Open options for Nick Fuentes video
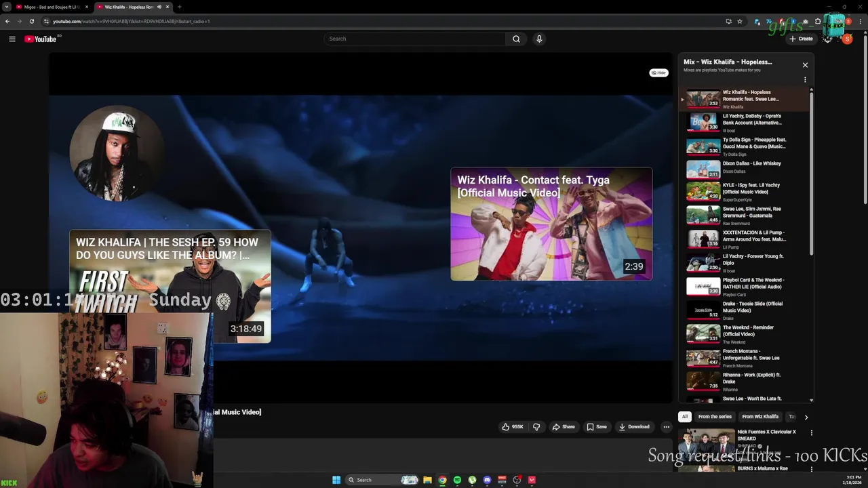The width and height of the screenshot is (868, 488). pyautogui.click(x=811, y=432)
